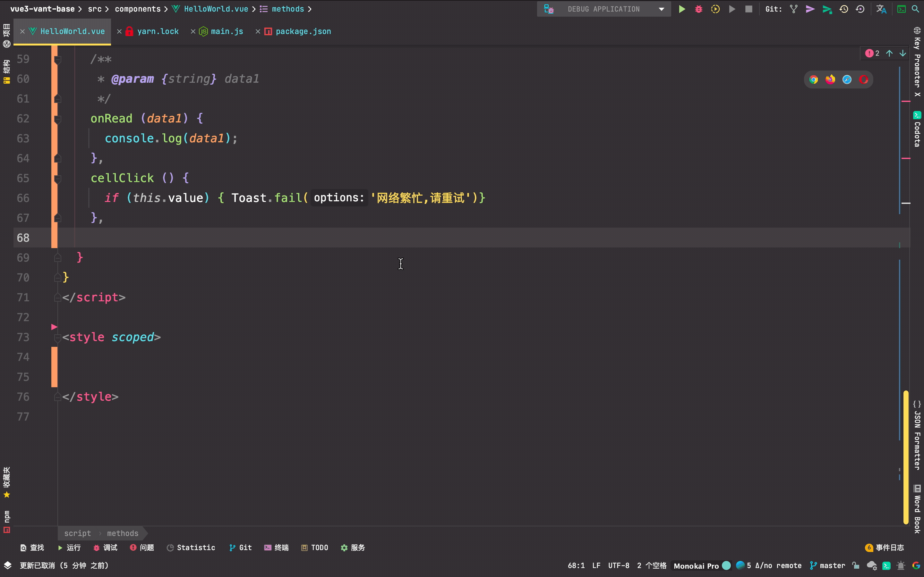Run the application with green play icon

[682, 9]
